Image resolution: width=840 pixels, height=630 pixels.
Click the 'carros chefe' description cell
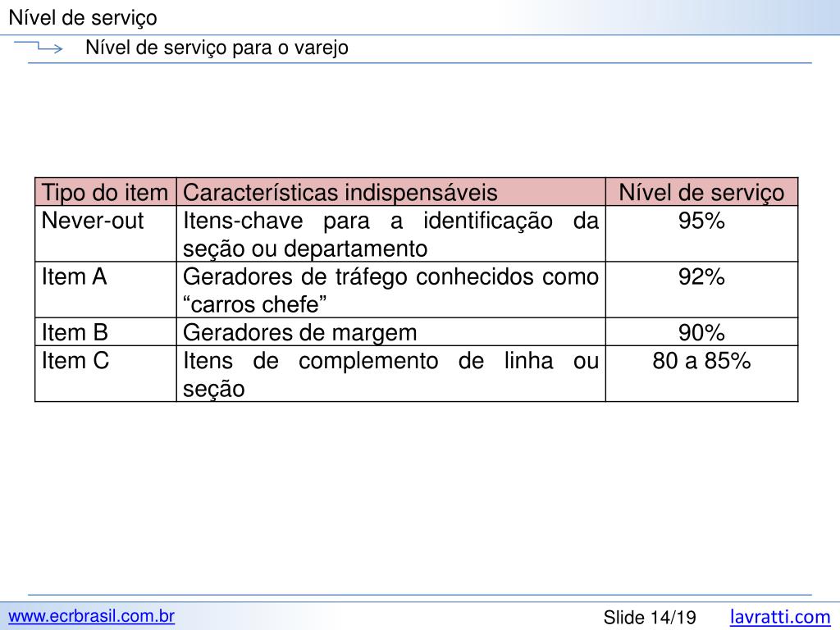391,290
